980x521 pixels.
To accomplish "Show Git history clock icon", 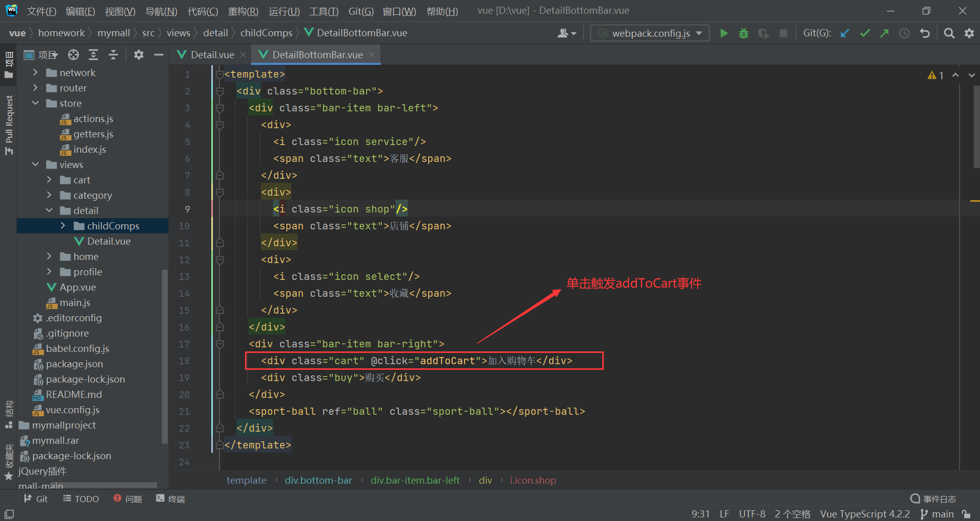I will [904, 33].
